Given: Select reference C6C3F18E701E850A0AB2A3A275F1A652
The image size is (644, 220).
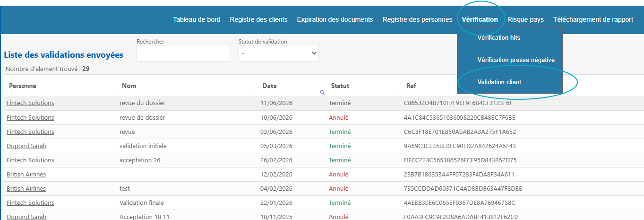Looking at the screenshot, I should click(460, 132).
